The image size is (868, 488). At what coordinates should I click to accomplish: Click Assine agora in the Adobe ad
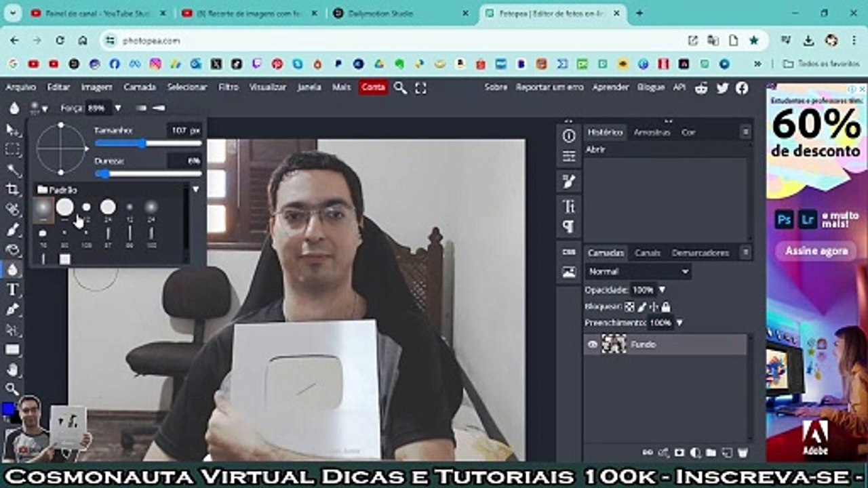click(x=816, y=251)
